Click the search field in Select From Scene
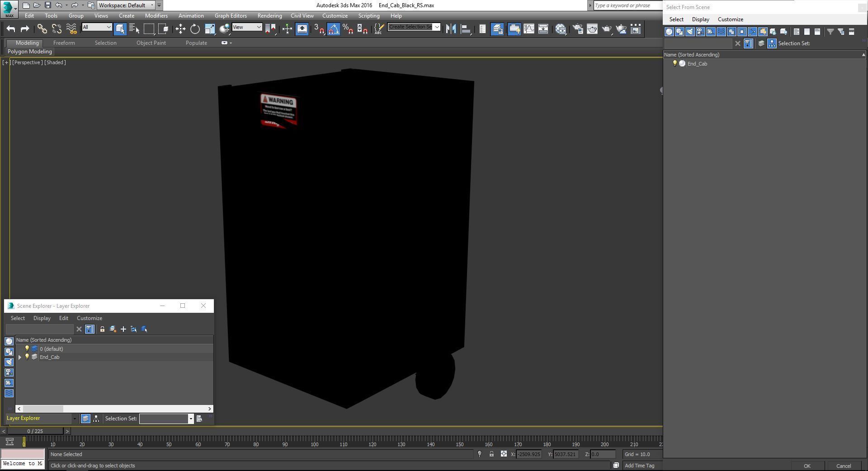The width and height of the screenshot is (868, 471). (698, 43)
